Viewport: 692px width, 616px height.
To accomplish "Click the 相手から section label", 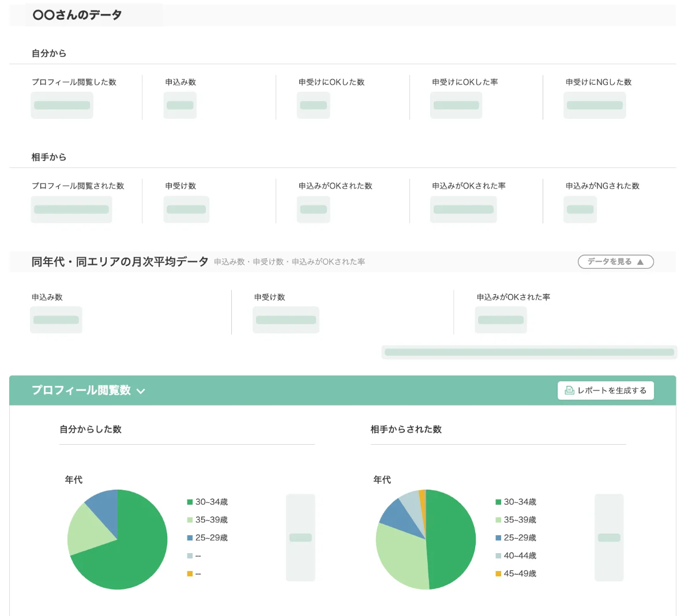I will [49, 157].
